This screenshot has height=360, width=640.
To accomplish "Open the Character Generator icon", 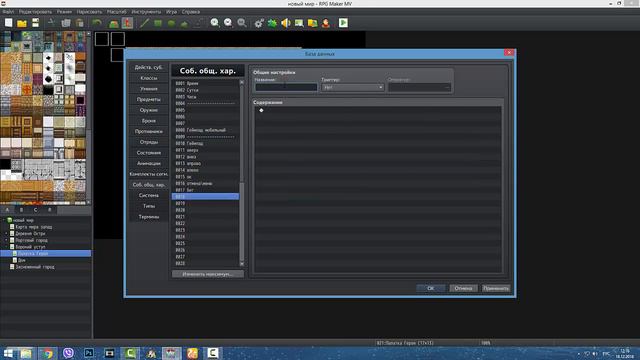I will 326,23.
